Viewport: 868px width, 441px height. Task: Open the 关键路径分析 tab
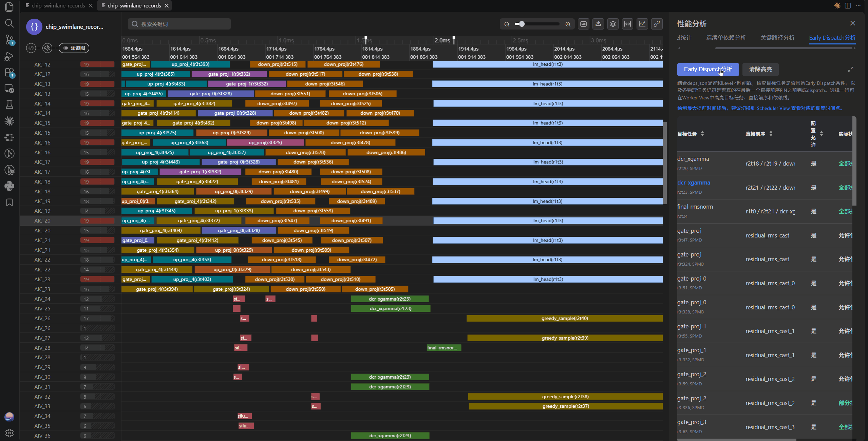tap(777, 38)
